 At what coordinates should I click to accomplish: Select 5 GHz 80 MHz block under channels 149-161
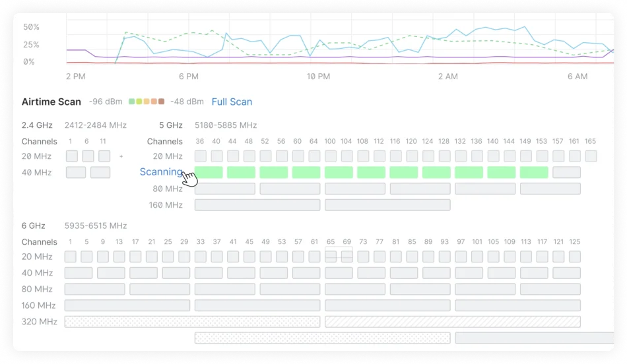click(550, 189)
